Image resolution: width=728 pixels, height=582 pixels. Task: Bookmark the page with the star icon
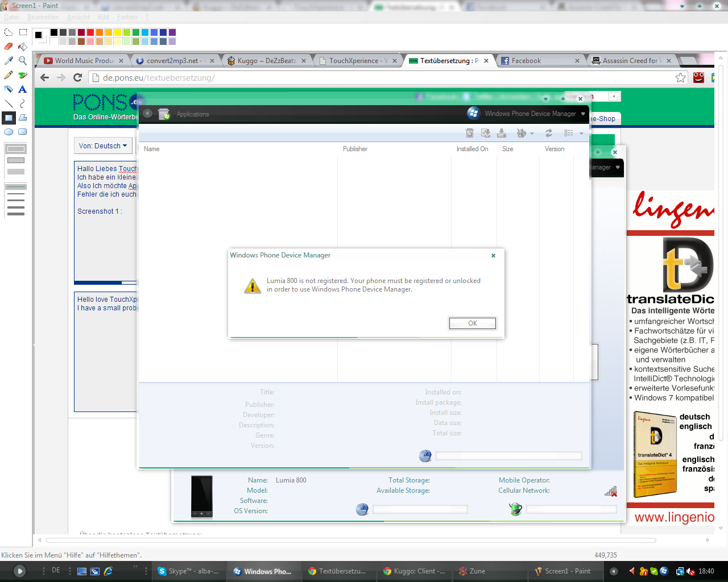click(681, 78)
